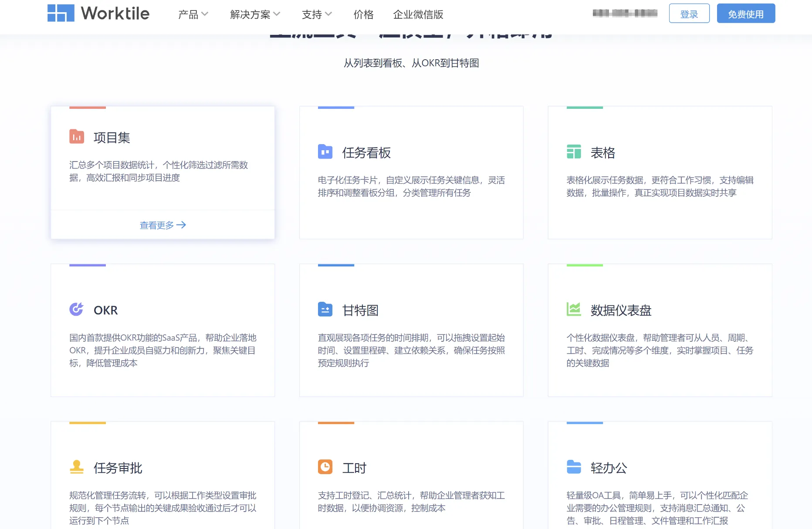Click the 项目集 card title

112,138
